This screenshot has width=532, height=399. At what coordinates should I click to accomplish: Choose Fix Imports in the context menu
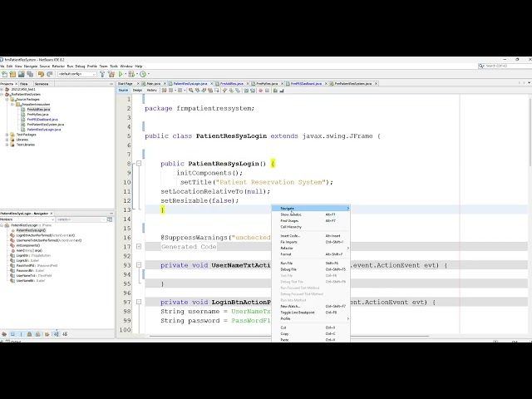[x=311, y=242]
